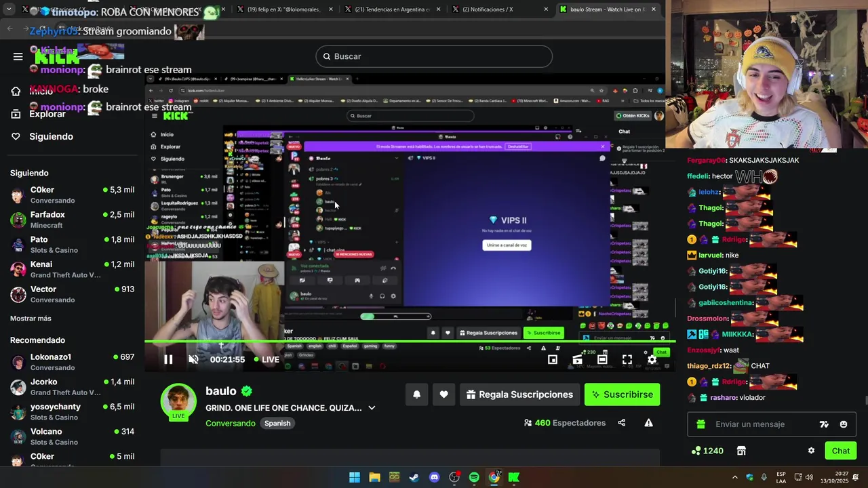The image size is (868, 488).
Task: Open Vector channel in following list
Action: [x=72, y=294]
